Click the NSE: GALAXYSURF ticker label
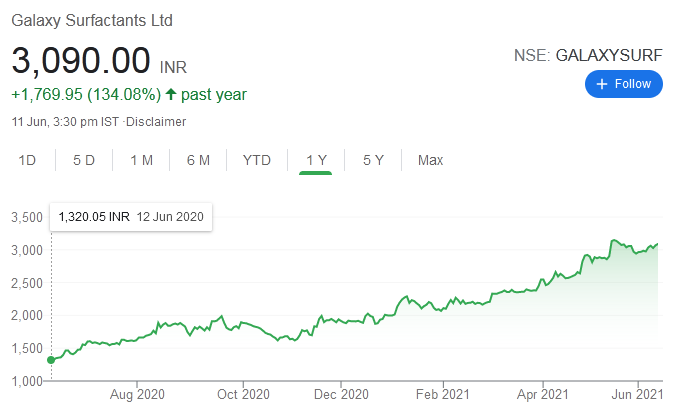 [587, 56]
